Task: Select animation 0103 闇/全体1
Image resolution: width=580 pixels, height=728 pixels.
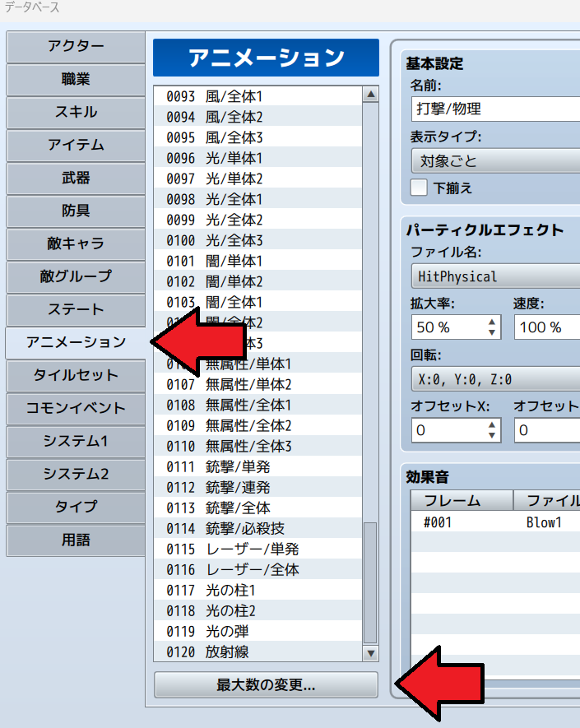Action: coord(258,302)
